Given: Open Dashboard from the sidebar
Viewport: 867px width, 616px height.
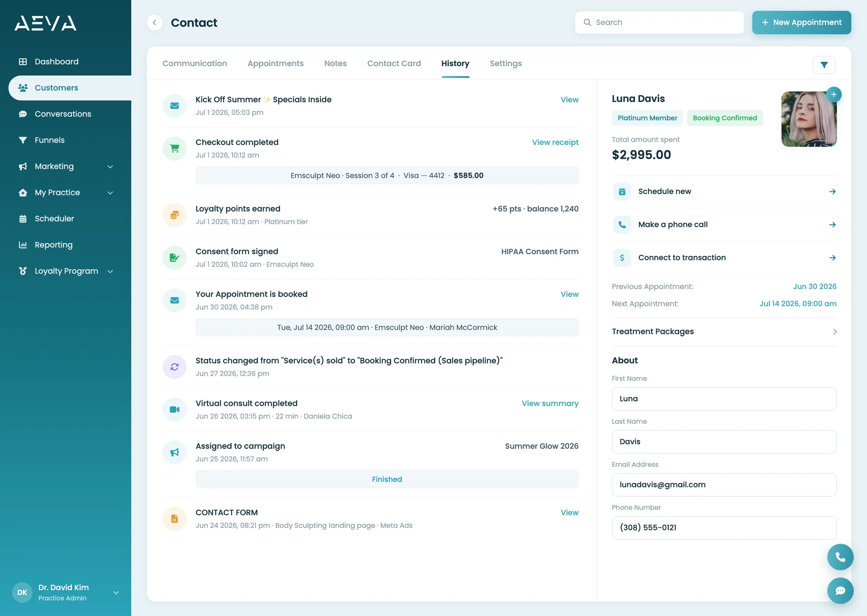Looking at the screenshot, I should (x=56, y=61).
